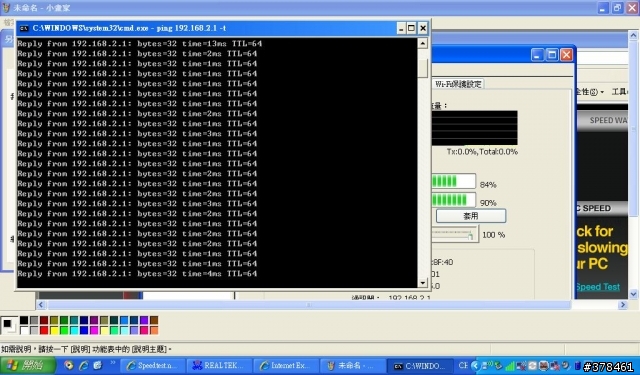
Task: Click the cmd window scrollbar down arrow
Action: [423, 282]
